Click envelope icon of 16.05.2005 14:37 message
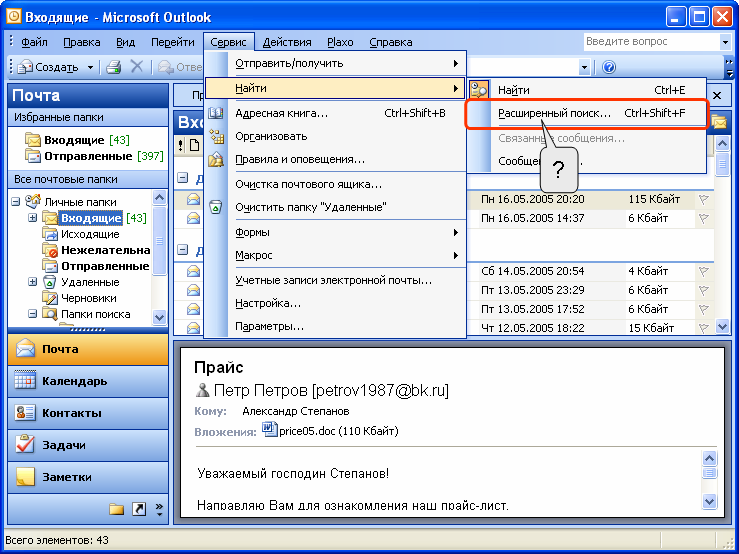The width and height of the screenshot is (739, 554). [193, 218]
